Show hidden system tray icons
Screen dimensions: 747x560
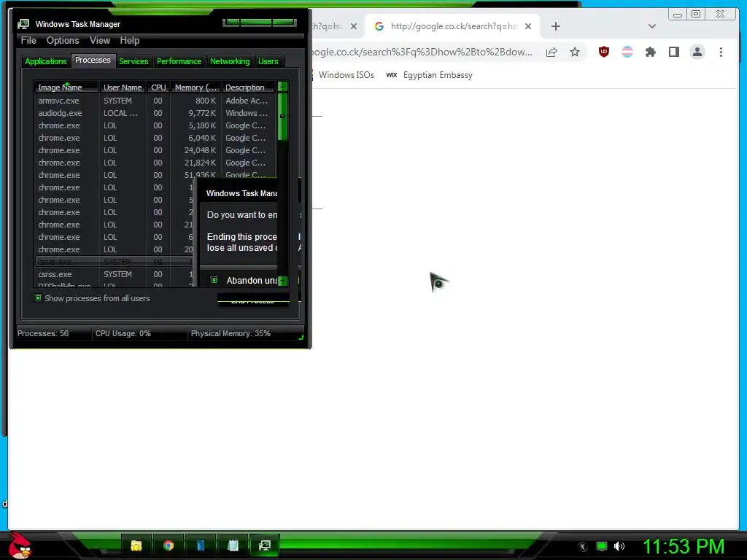[x=583, y=547]
